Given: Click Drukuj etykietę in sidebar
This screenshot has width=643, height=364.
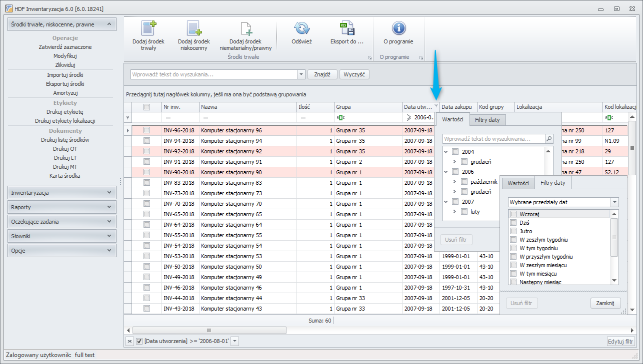Looking at the screenshot, I should coord(65,112).
